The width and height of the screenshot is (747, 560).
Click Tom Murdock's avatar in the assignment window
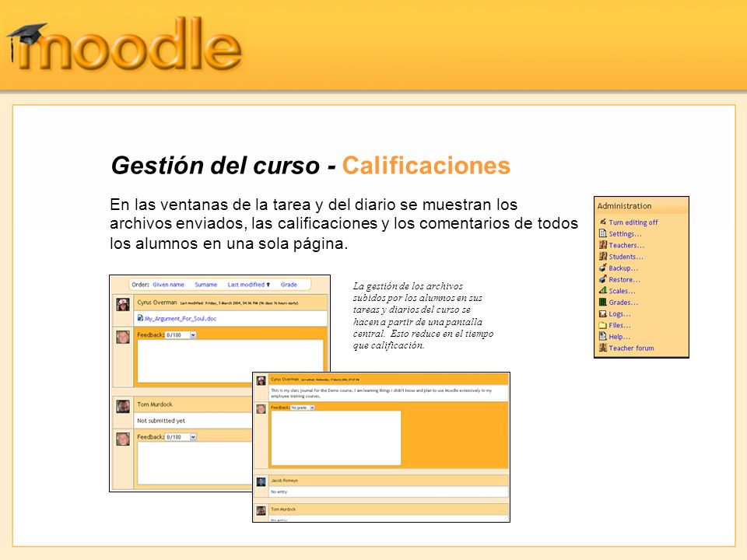(x=123, y=406)
